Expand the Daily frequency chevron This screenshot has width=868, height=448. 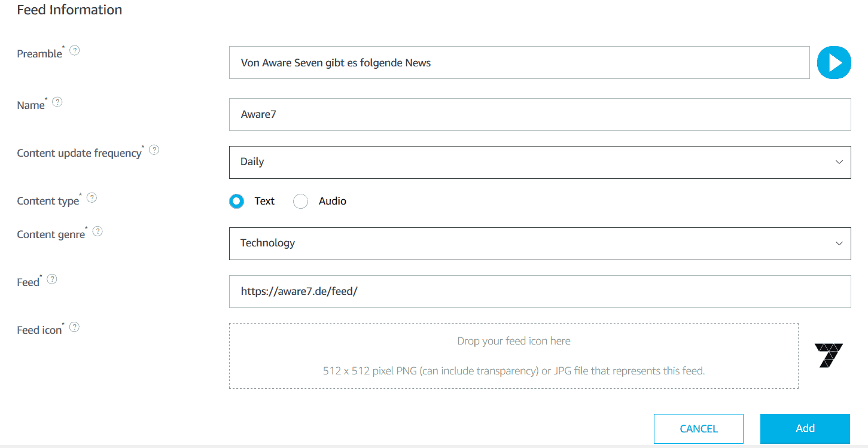(839, 161)
